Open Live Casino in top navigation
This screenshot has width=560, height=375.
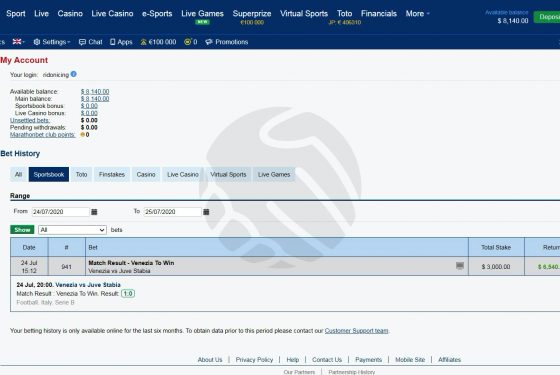coord(112,14)
